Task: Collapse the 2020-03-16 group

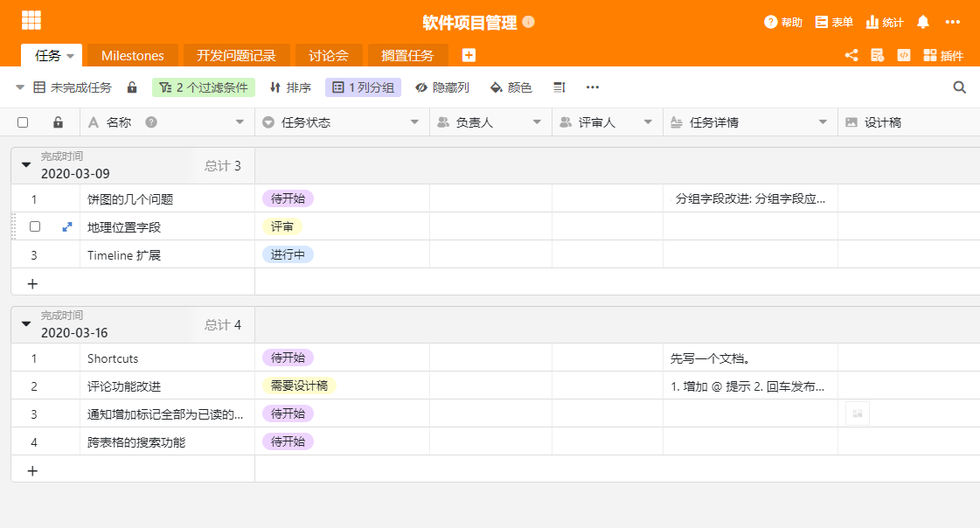Action: (x=26, y=323)
